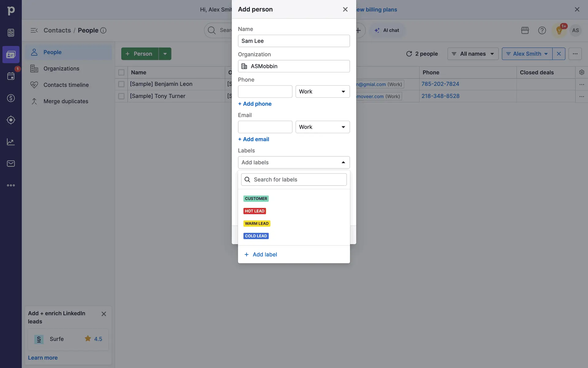Check the Benjamin Leon row checkbox
The image size is (588, 368).
point(121,84)
